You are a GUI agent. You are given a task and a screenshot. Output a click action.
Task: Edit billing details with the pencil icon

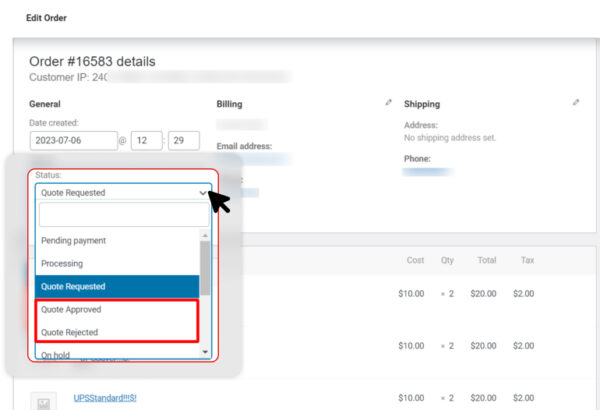(388, 102)
